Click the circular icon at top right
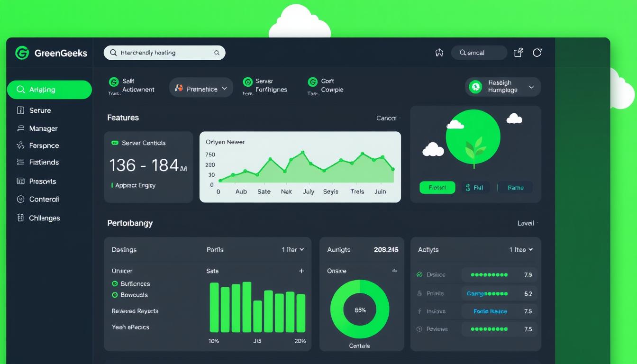The image size is (637, 364). point(537,52)
